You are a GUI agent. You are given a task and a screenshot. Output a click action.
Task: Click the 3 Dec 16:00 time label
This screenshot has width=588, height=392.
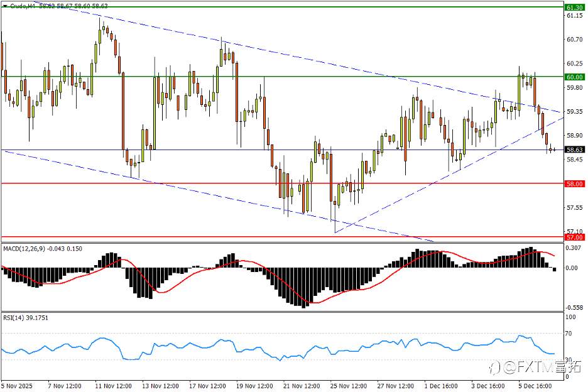488,386
